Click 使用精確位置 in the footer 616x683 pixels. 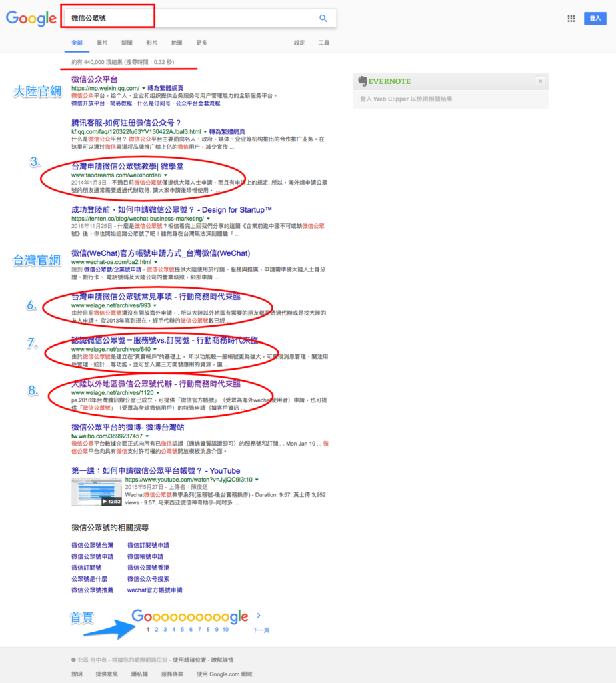click(189, 660)
